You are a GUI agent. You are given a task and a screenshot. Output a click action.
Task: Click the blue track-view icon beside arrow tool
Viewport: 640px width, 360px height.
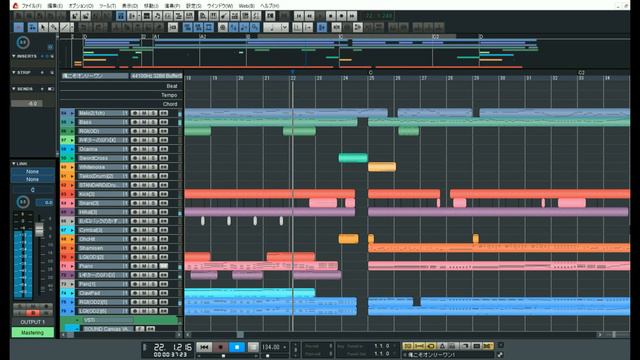click(x=32, y=27)
